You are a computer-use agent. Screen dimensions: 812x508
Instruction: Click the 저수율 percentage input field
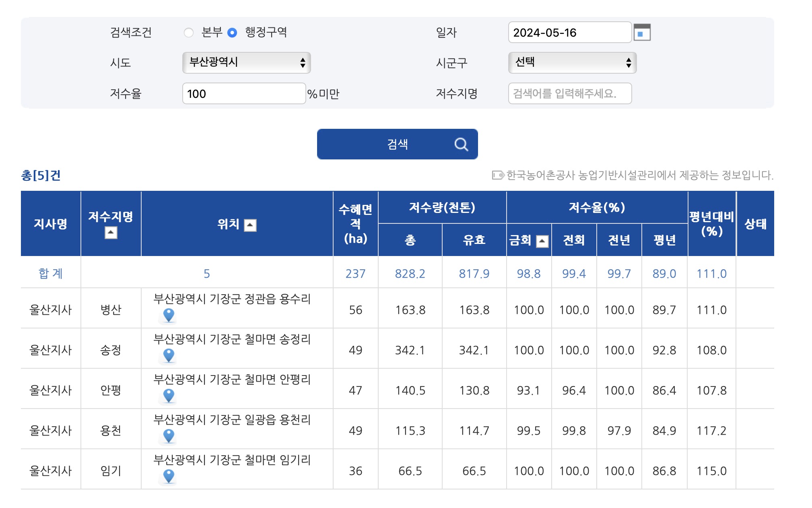pos(244,93)
